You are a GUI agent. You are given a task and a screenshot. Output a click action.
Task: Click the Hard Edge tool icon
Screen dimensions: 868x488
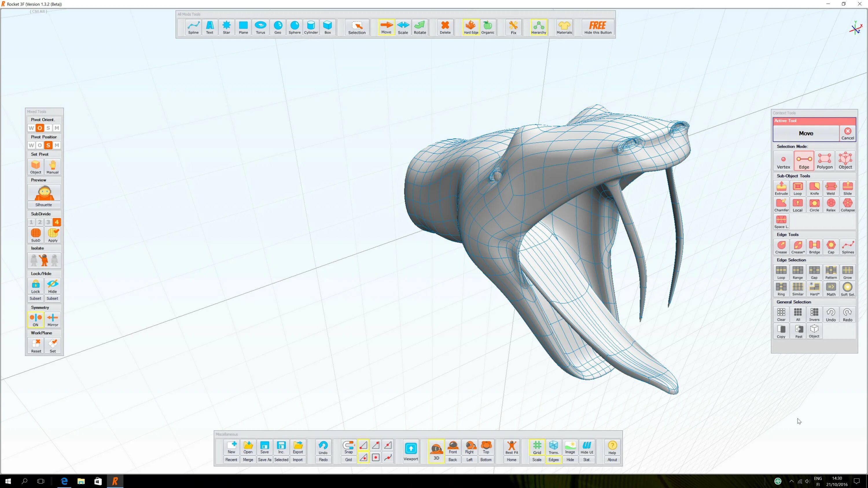[x=471, y=27]
